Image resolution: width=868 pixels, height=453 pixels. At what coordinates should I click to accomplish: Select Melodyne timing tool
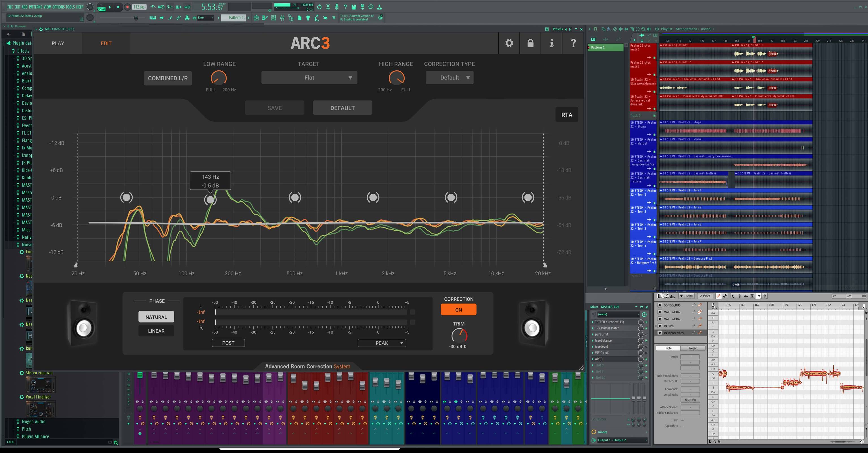tap(758, 296)
